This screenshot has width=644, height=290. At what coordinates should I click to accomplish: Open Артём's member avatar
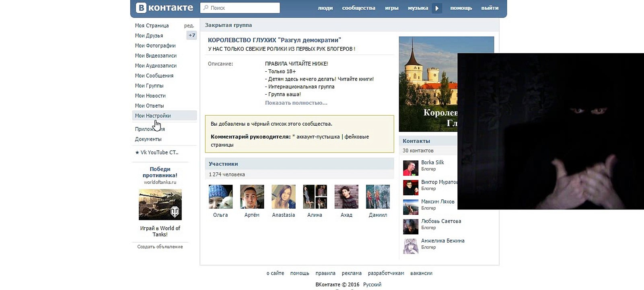pos(252,197)
